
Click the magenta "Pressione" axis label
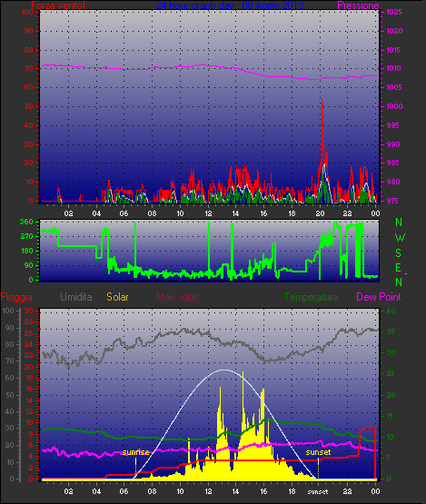[358, 5]
